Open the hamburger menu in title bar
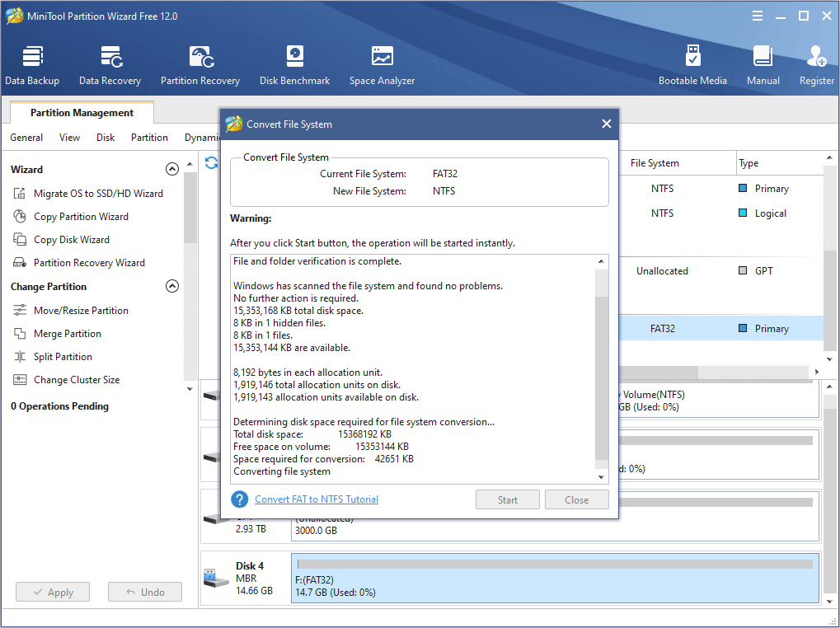This screenshot has height=628, width=840. (x=758, y=16)
